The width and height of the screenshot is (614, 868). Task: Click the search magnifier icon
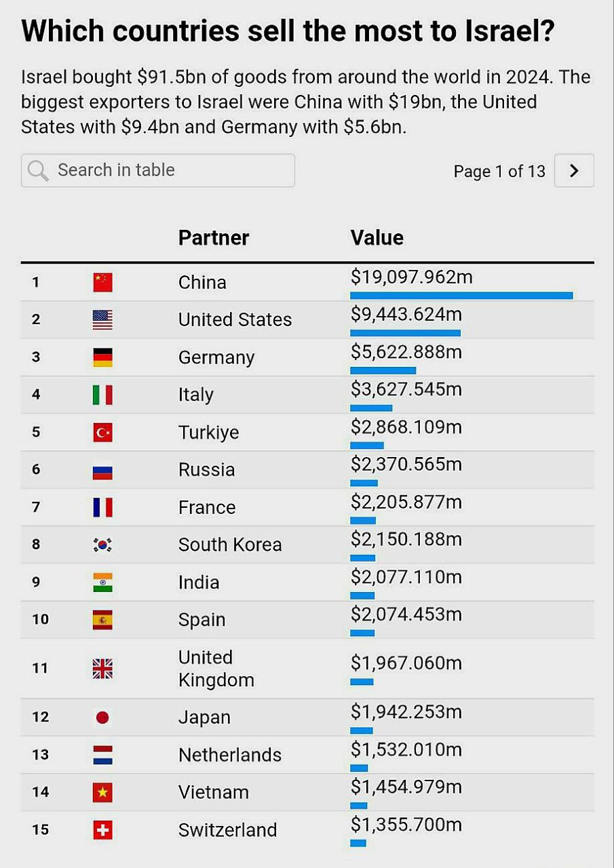coord(38,171)
